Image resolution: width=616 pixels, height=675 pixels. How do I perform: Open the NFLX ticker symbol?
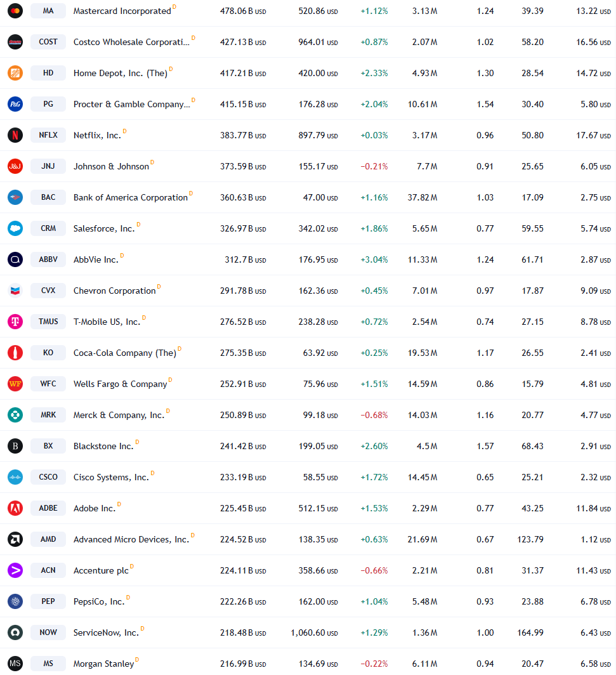click(48, 135)
